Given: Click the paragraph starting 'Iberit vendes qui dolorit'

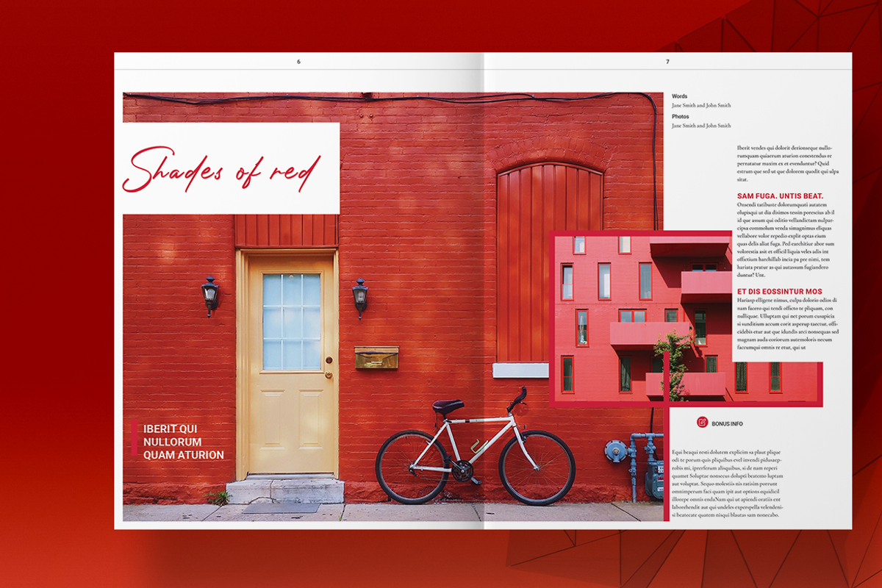Looking at the screenshot, I should 788,163.
